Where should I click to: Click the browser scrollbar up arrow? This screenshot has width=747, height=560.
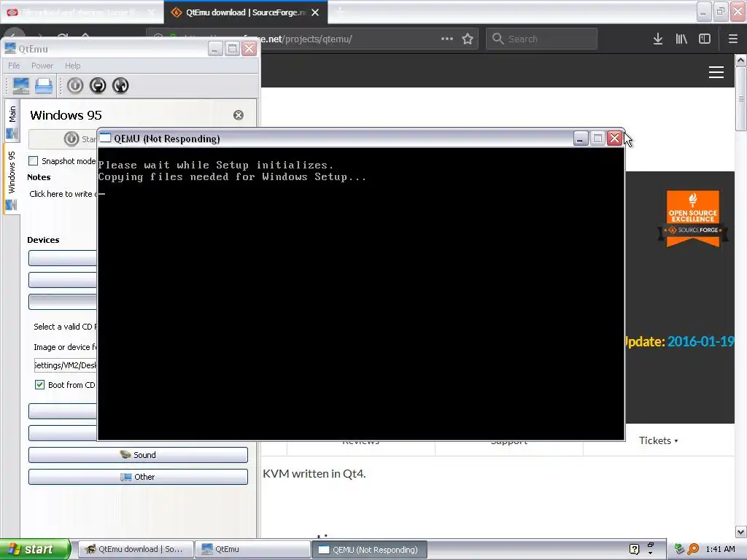[741, 60]
